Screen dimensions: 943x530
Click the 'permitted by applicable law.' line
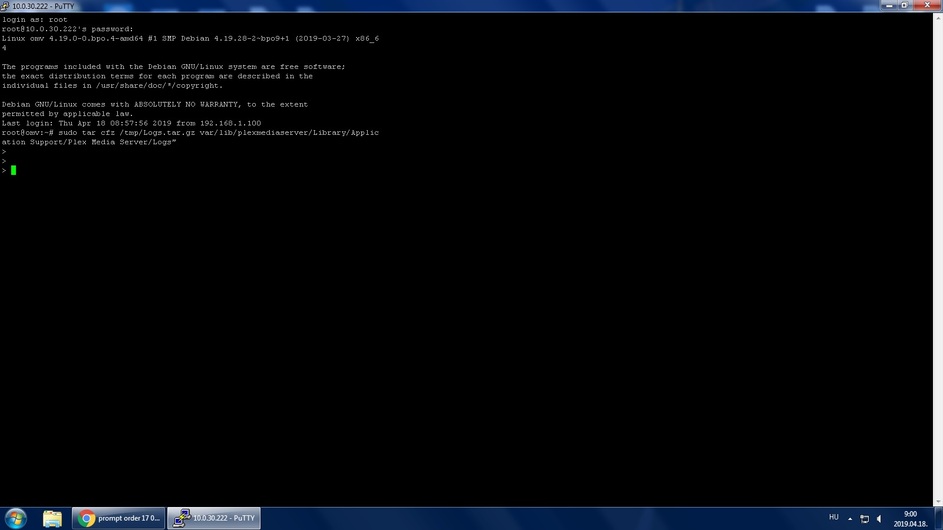coord(67,114)
